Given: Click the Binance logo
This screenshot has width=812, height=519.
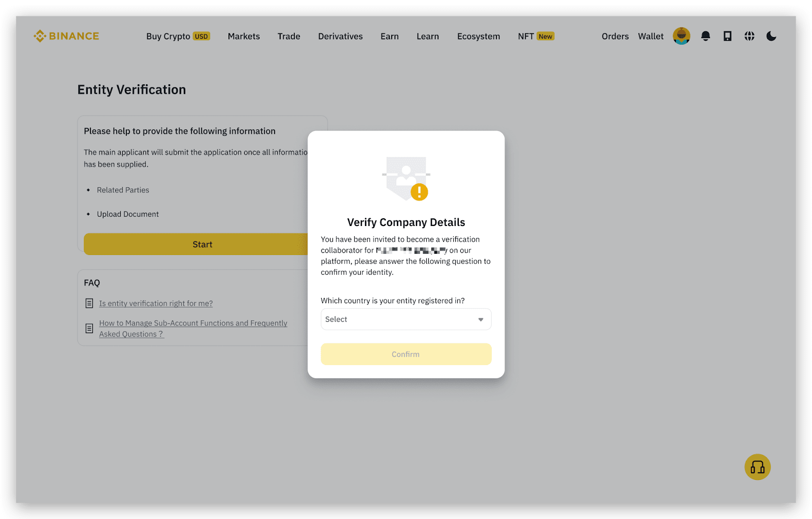Looking at the screenshot, I should click(x=66, y=36).
